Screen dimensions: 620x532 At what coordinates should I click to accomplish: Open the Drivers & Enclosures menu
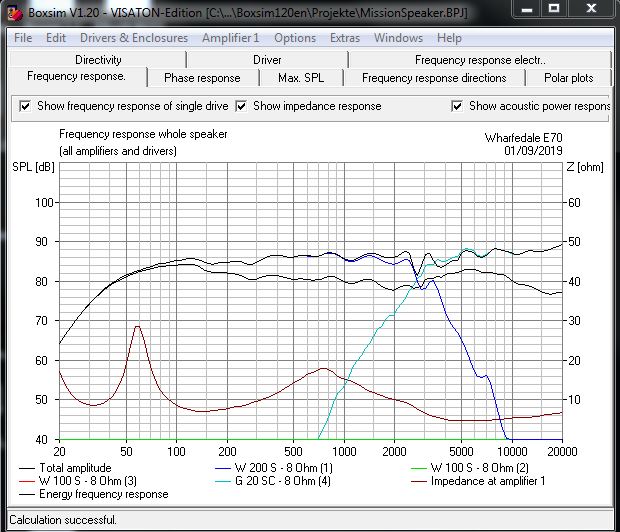click(134, 38)
